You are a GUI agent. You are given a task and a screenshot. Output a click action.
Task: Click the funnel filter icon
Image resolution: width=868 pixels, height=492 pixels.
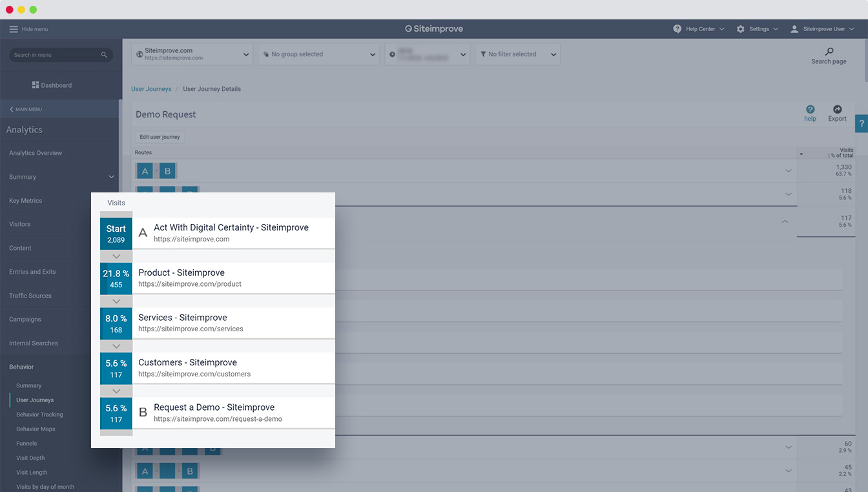[483, 54]
